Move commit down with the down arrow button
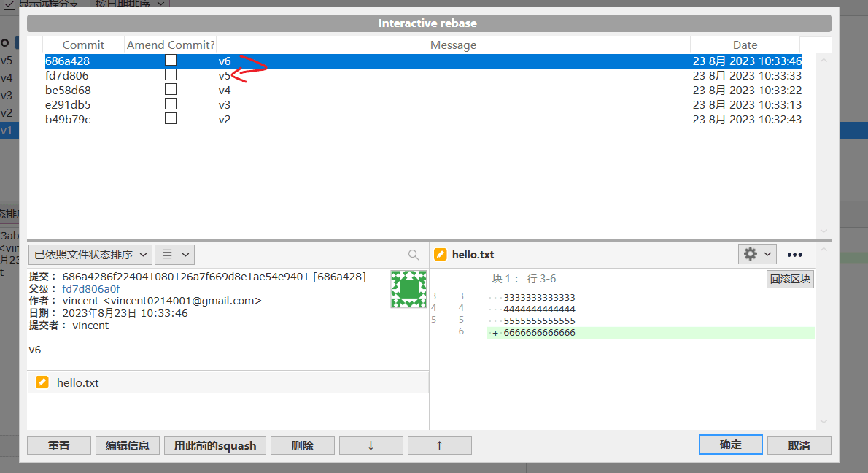868x473 pixels. 371,445
